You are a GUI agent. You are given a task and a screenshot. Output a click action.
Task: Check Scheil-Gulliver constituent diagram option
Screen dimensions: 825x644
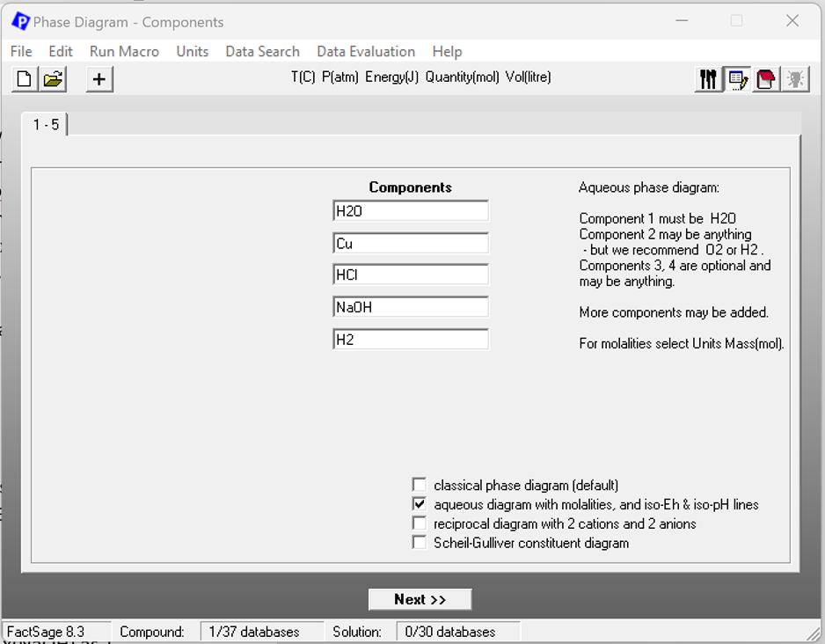[420, 543]
